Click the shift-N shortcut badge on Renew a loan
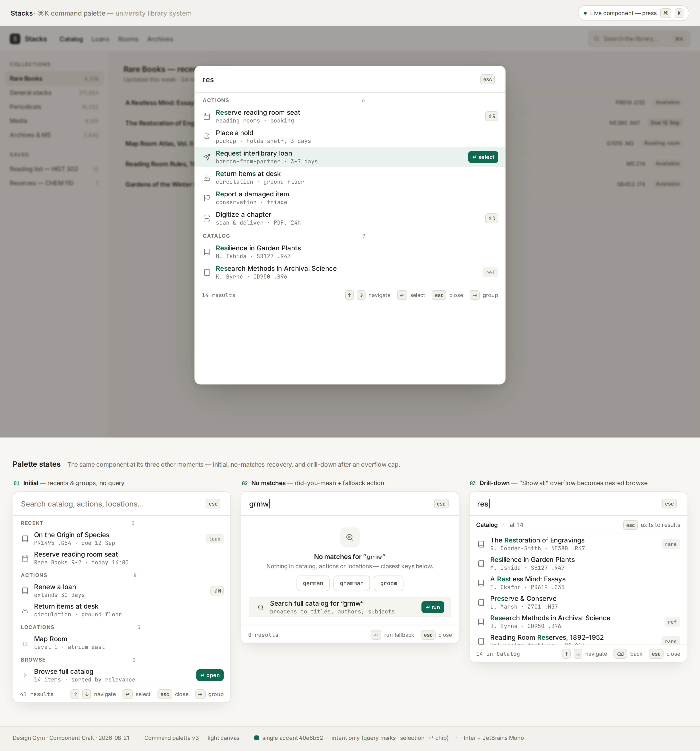 point(217,590)
